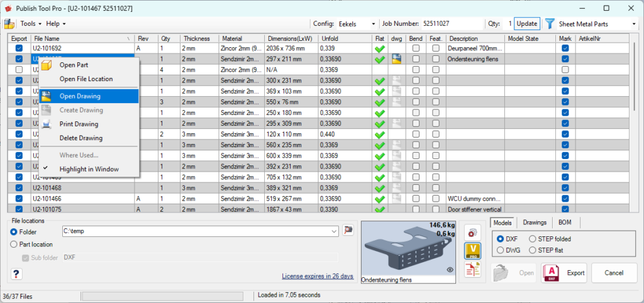Click the gold V PRO icon
Screen dimensions: 644x303
[x=472, y=251]
